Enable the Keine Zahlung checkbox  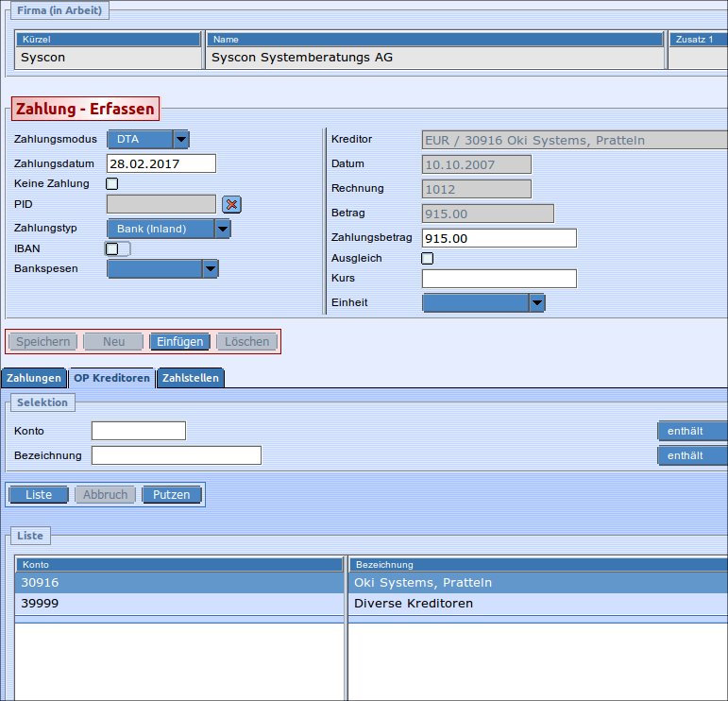(112, 183)
